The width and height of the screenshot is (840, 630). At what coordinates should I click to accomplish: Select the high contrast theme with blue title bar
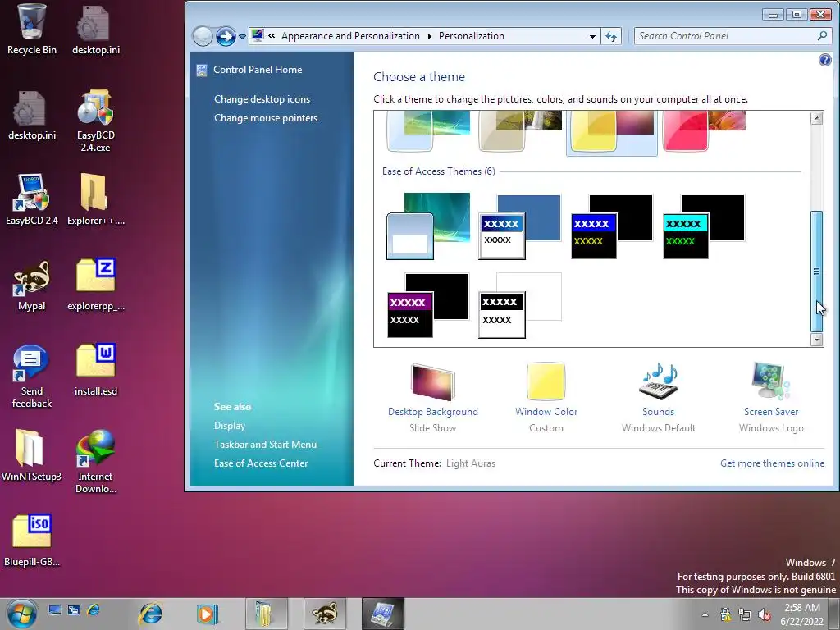612,226
